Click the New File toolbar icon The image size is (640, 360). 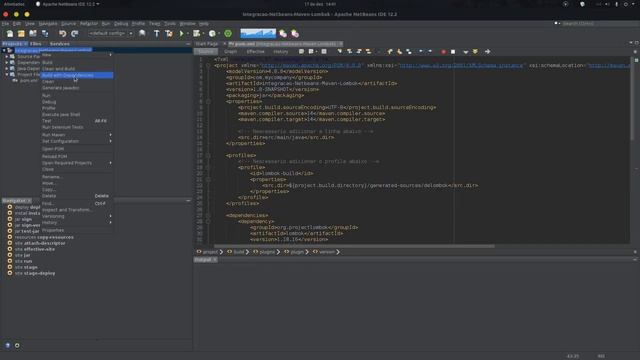point(10,33)
